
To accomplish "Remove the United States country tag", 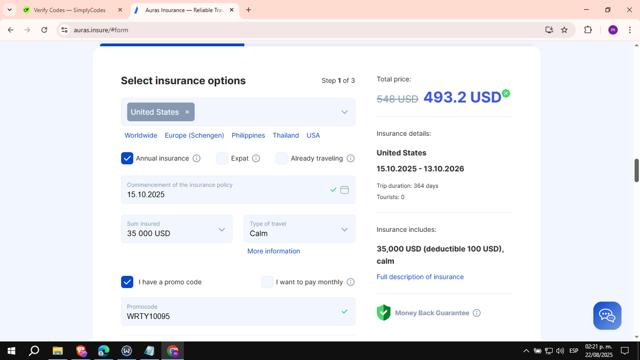I will tap(187, 112).
